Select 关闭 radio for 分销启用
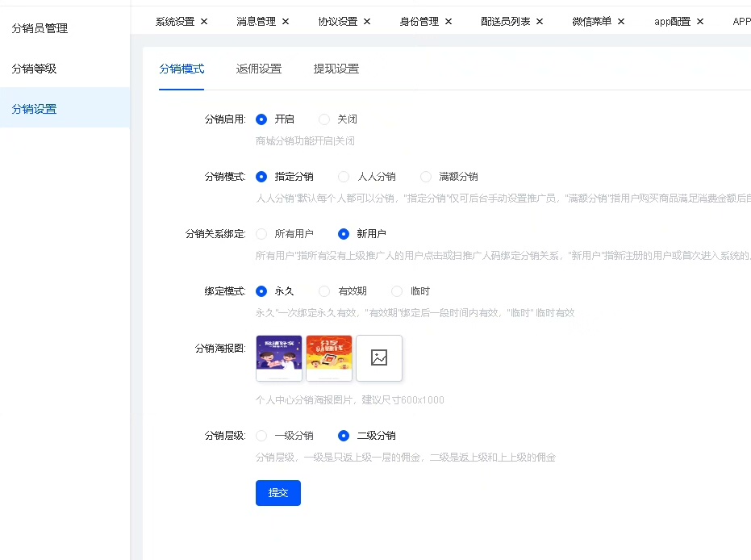The image size is (751, 560). click(324, 119)
